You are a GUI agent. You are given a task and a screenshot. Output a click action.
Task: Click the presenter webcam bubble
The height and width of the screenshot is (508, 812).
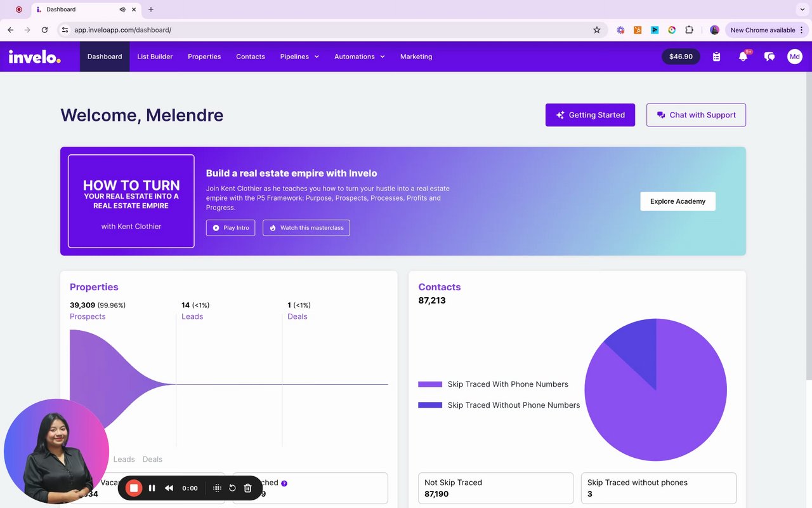pos(56,452)
